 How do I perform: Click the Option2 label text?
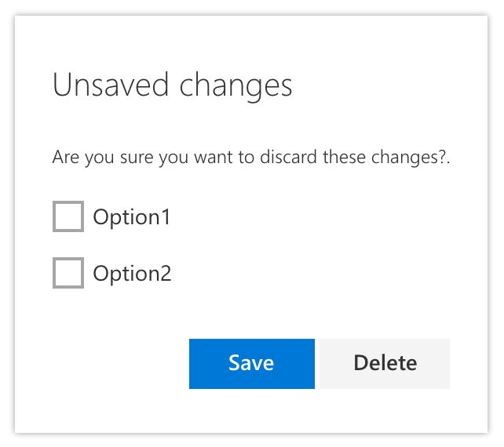pyautogui.click(x=132, y=274)
